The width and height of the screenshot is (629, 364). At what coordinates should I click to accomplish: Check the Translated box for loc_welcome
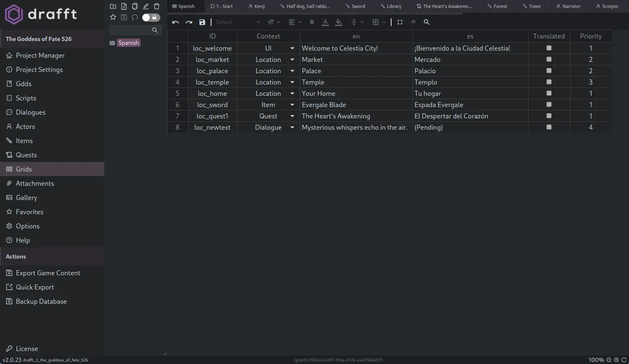pyautogui.click(x=549, y=48)
